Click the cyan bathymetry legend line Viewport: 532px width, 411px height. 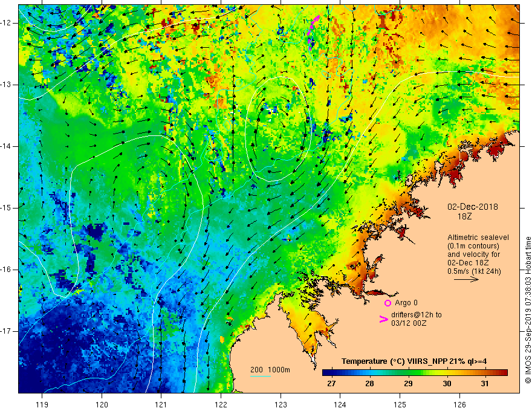(x=261, y=376)
